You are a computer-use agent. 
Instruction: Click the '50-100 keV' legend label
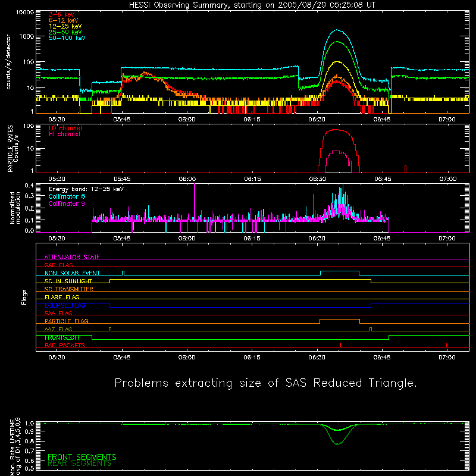67,38
